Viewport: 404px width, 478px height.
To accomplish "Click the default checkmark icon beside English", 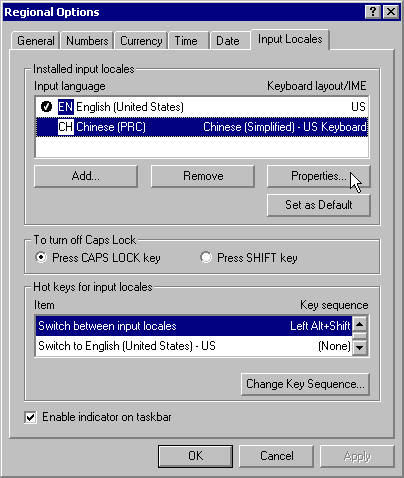I will point(46,107).
